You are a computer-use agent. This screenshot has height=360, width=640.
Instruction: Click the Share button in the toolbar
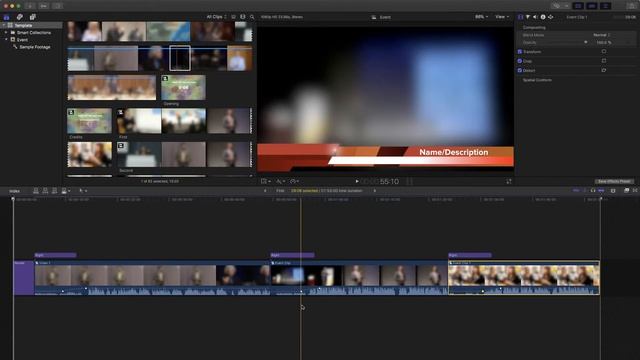click(x=631, y=6)
